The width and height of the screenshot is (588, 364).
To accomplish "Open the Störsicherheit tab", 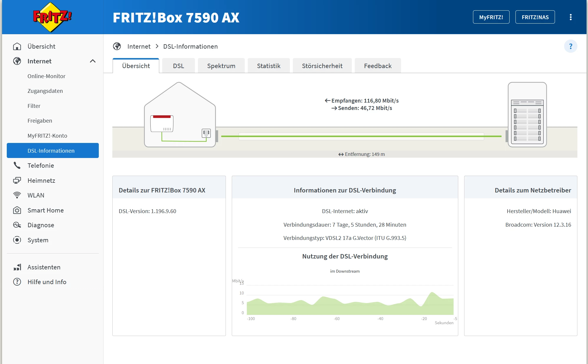I will 322,66.
